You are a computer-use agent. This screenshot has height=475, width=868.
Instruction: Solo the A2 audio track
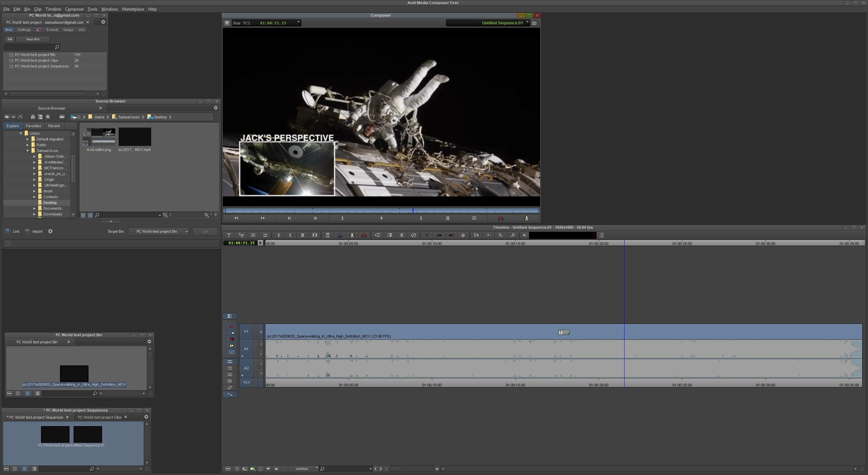click(x=261, y=364)
